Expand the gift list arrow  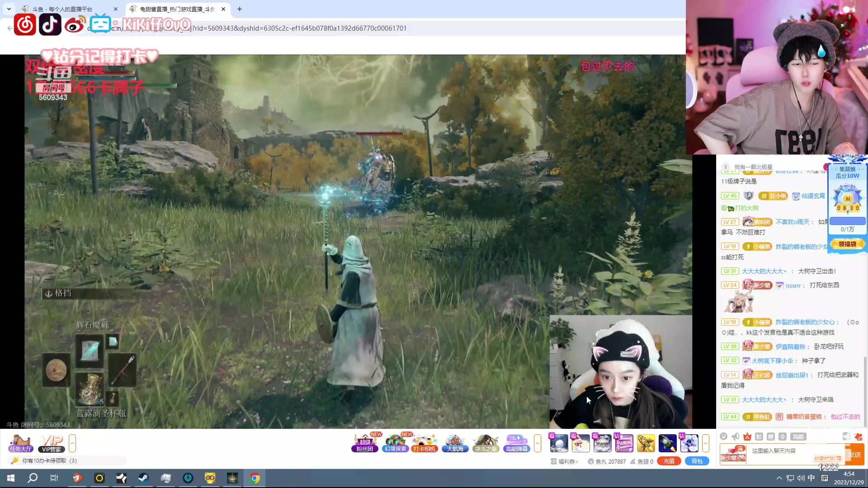click(705, 443)
